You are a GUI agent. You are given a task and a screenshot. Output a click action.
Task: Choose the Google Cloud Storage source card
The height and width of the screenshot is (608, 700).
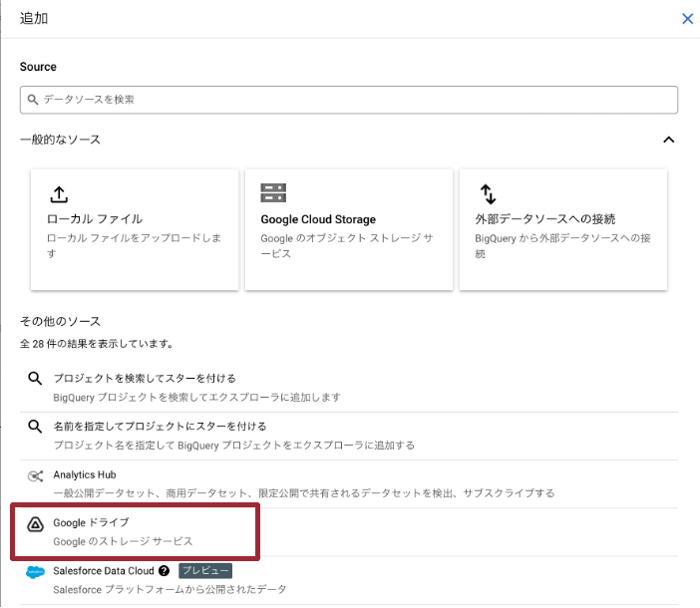tap(349, 229)
